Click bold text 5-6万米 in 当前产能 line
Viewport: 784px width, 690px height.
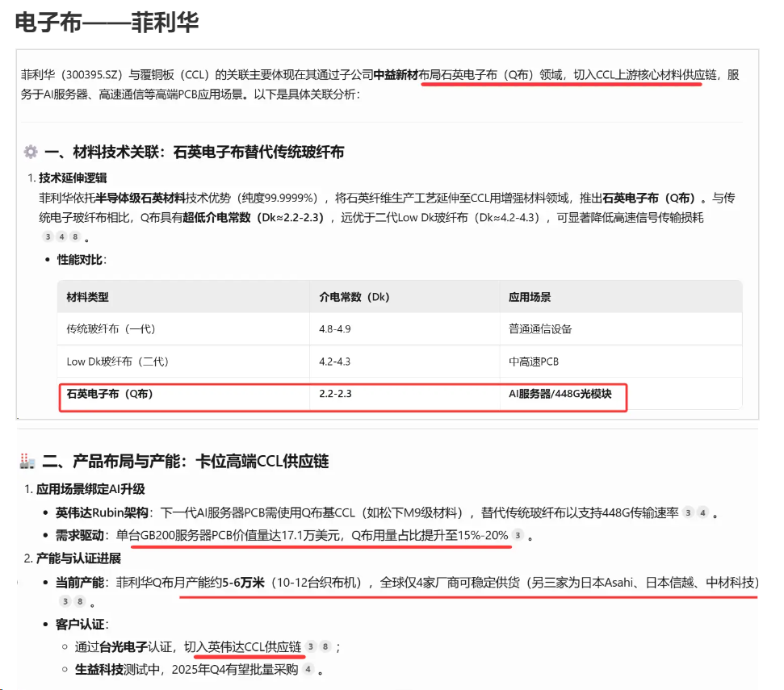243,583
